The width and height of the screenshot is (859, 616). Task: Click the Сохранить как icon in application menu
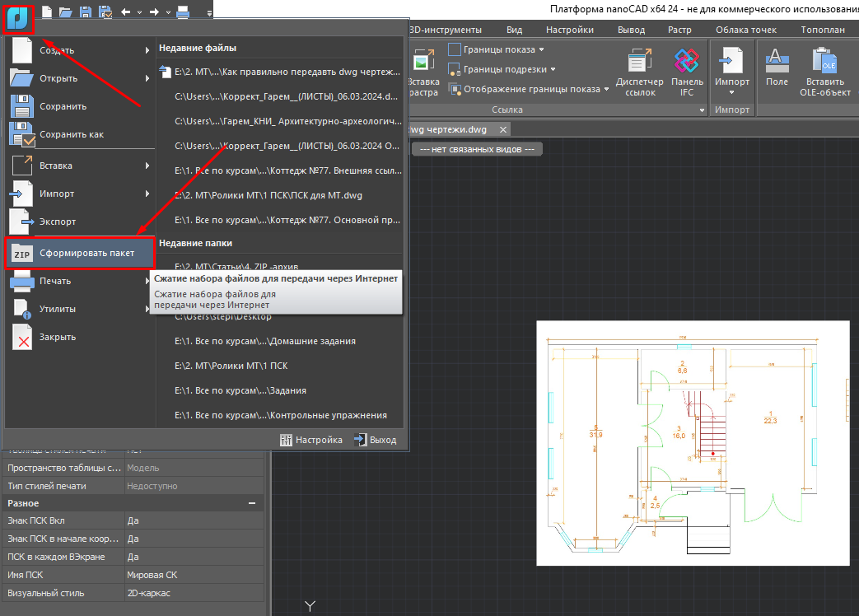pos(22,134)
